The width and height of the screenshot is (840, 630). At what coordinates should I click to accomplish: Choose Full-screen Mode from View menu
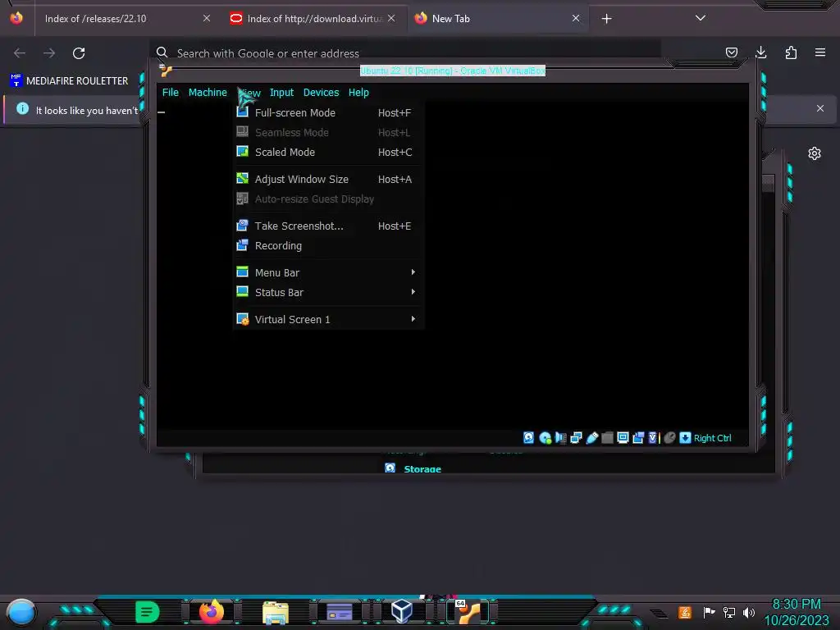click(x=328, y=112)
